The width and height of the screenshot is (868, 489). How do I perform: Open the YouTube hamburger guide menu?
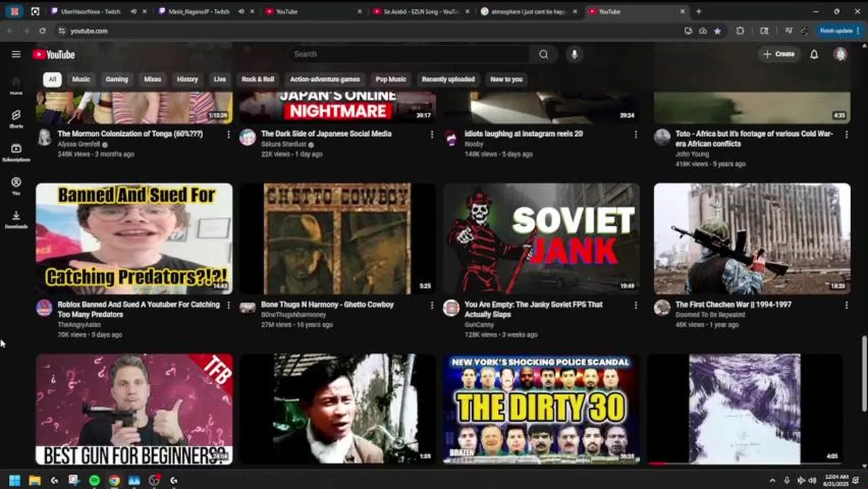coord(16,54)
